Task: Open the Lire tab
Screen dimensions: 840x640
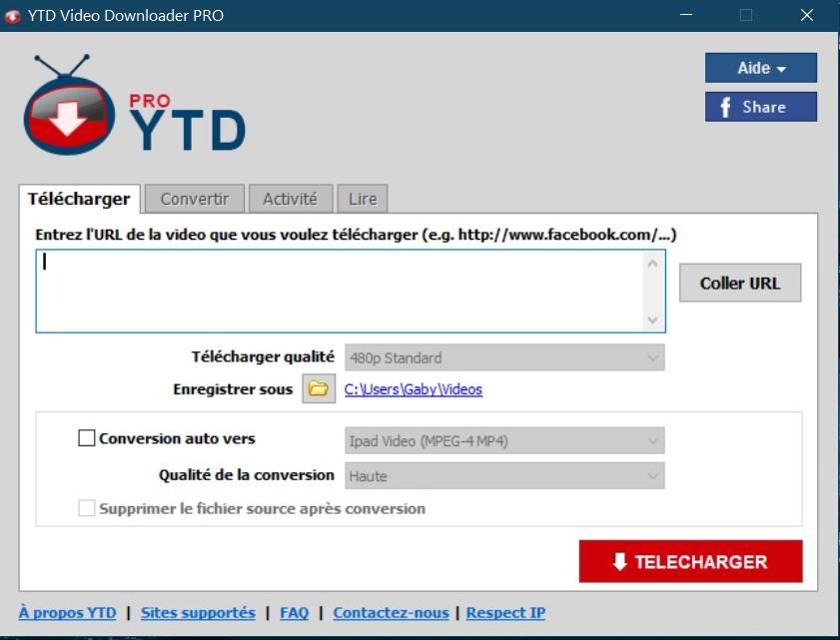Action: click(362, 199)
